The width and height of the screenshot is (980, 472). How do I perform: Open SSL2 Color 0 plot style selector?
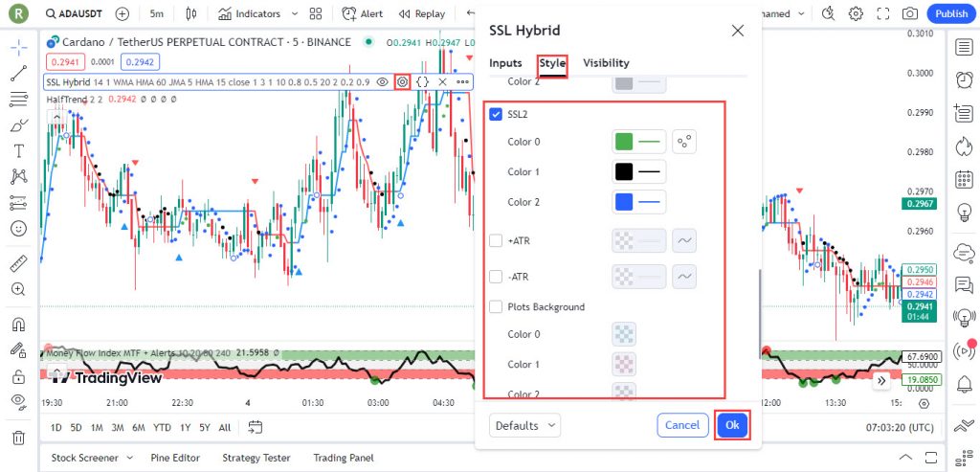[684, 142]
